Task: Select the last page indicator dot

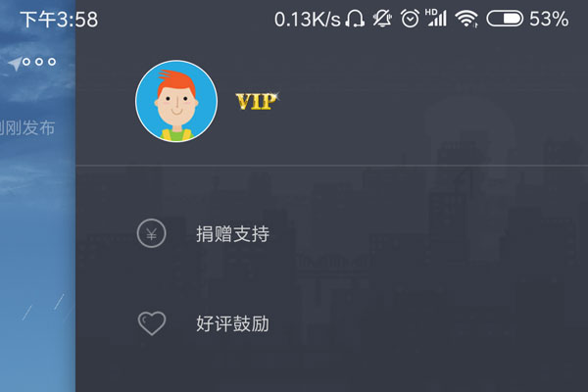Action: coord(52,62)
